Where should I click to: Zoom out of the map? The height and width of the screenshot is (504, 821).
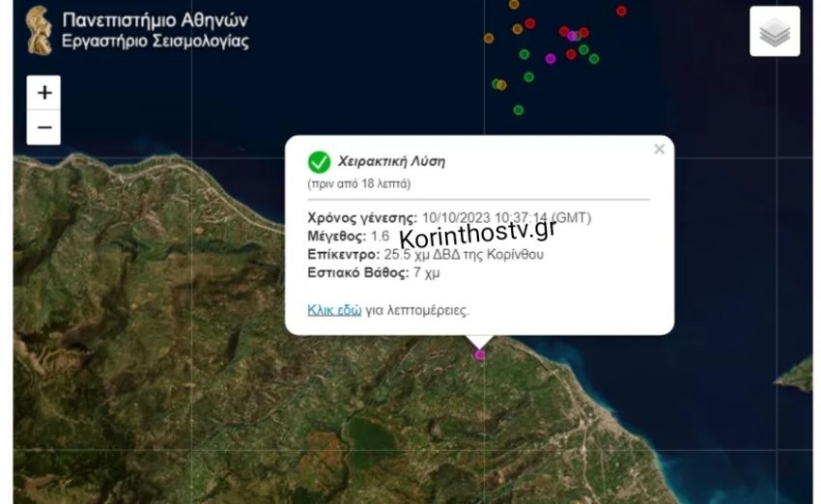[44, 127]
